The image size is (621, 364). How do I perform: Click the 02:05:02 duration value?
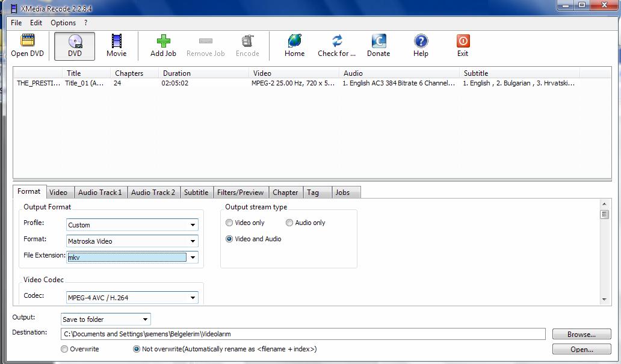pyautogui.click(x=175, y=83)
